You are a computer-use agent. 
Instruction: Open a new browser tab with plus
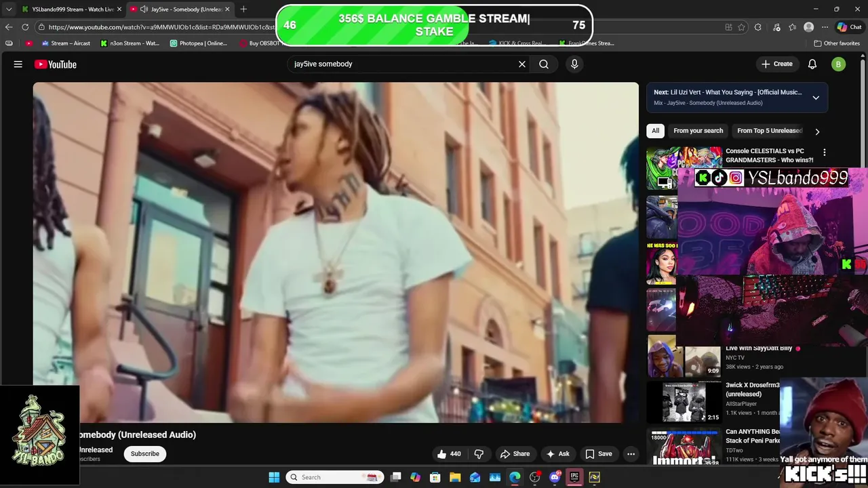click(243, 9)
